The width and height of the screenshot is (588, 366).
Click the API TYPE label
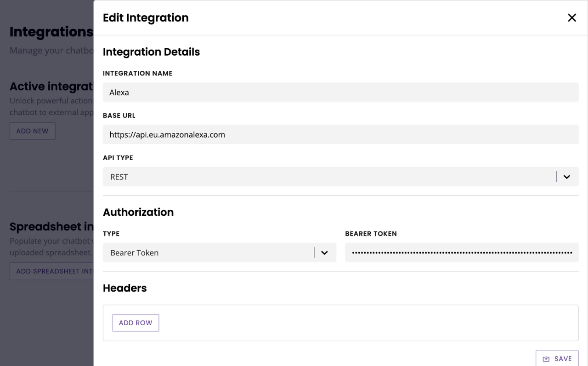click(118, 158)
